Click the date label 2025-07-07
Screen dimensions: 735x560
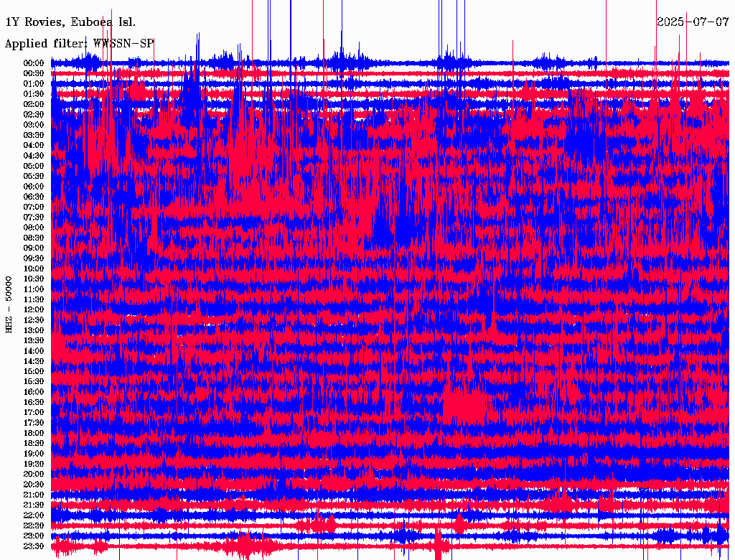pyautogui.click(x=693, y=22)
